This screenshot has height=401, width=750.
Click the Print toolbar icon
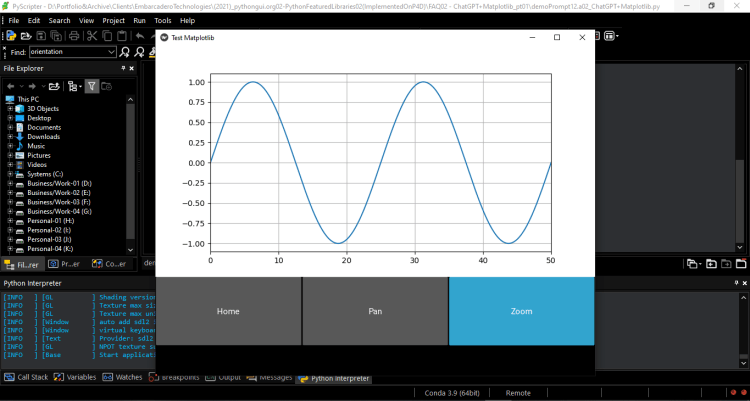click(x=74, y=36)
